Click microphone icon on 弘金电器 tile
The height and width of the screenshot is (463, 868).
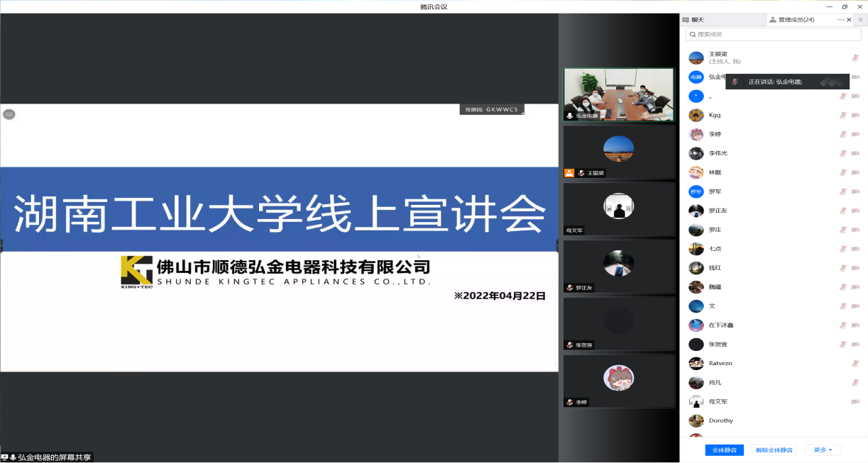[x=570, y=116]
